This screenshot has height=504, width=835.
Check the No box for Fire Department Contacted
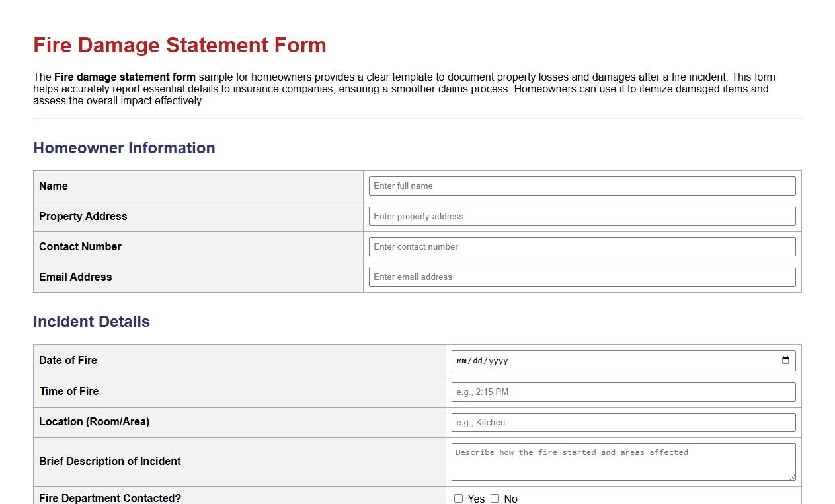point(495,499)
